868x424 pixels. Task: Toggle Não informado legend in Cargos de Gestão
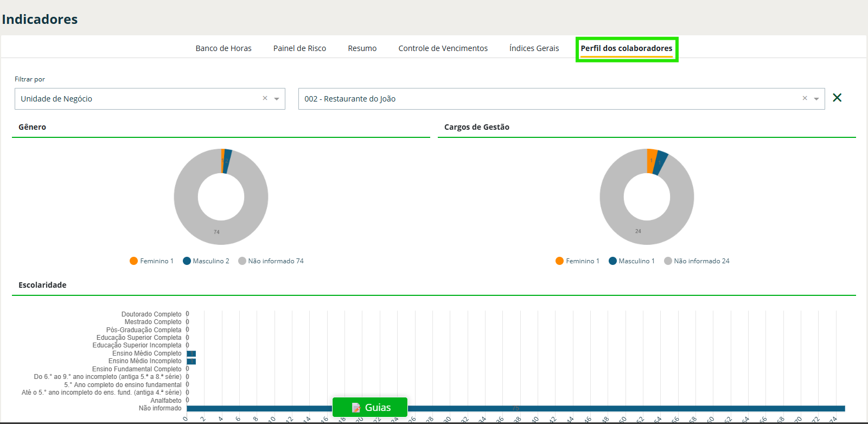pos(697,261)
